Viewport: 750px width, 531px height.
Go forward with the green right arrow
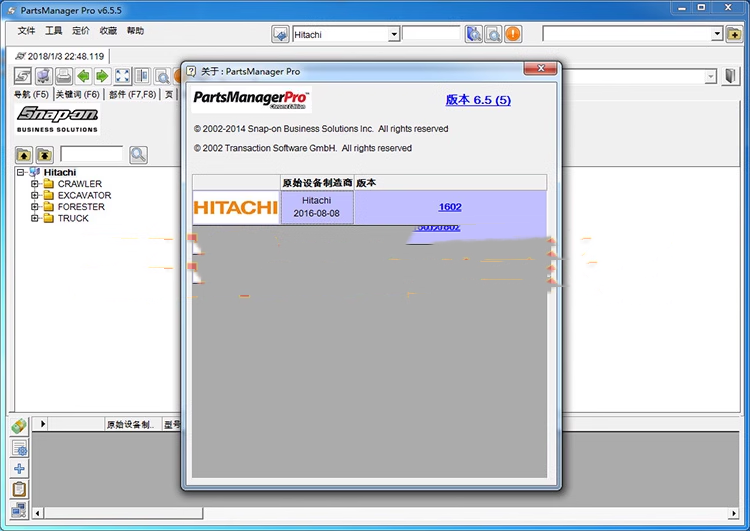point(102,76)
